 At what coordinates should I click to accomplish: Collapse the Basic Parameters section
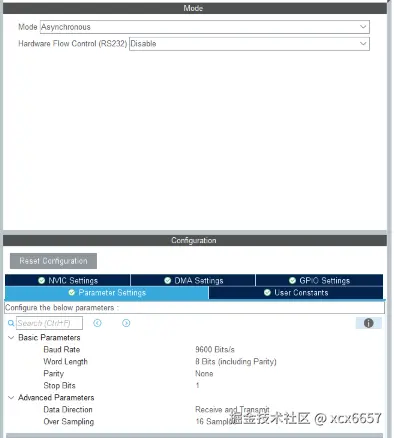click(x=11, y=338)
